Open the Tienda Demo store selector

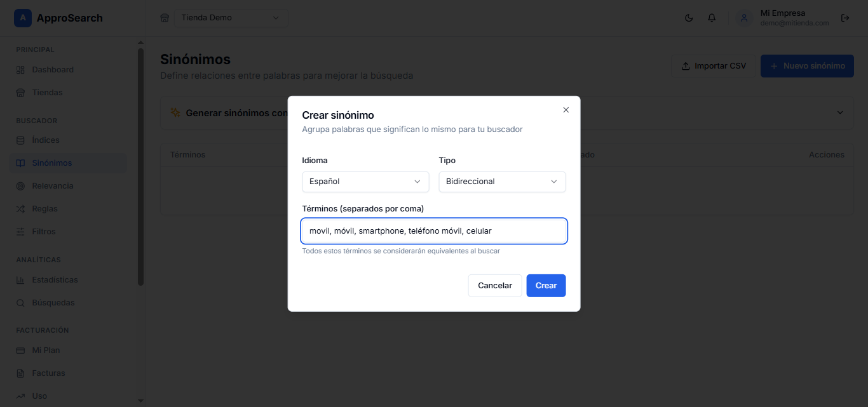click(231, 18)
